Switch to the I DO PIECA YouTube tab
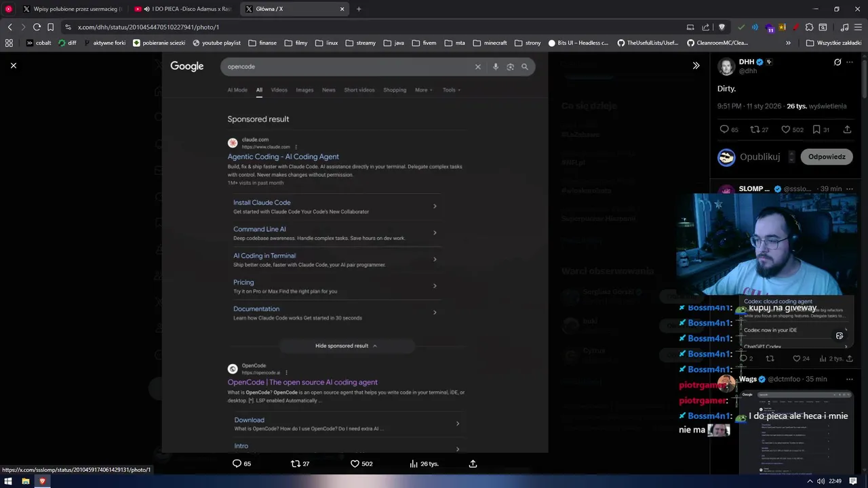Image resolution: width=868 pixels, height=488 pixels. coord(184,9)
